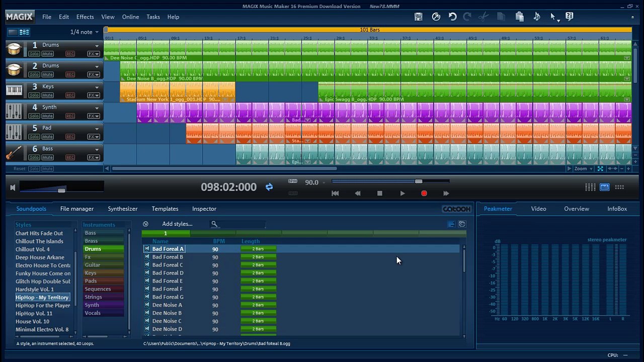Mute track 1 Drums
Viewport: 644px width, 362px height.
(x=48, y=54)
